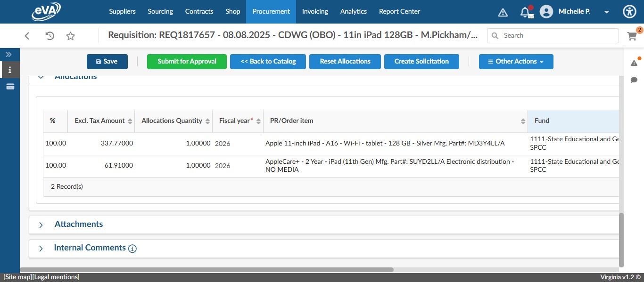The image size is (644, 282).
Task: Open the shopping cart with 2 items
Action: pyautogui.click(x=632, y=36)
